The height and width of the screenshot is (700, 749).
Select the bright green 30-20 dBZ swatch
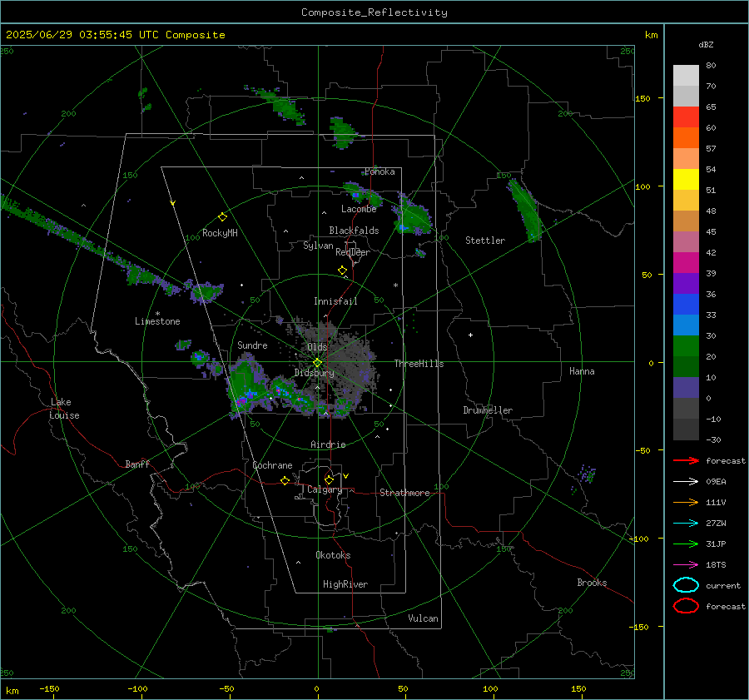point(686,346)
